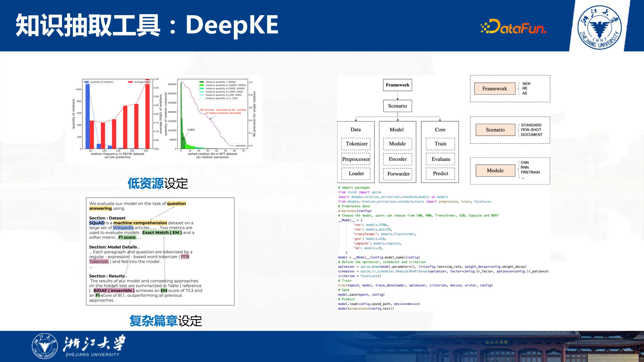Click the Model column heading
The height and width of the screenshot is (362, 644).
[x=396, y=129]
